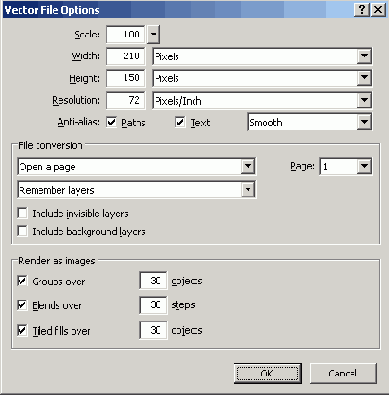The image size is (389, 395).
Task: Uncheck Groups over checkbox
Action: click(x=22, y=281)
